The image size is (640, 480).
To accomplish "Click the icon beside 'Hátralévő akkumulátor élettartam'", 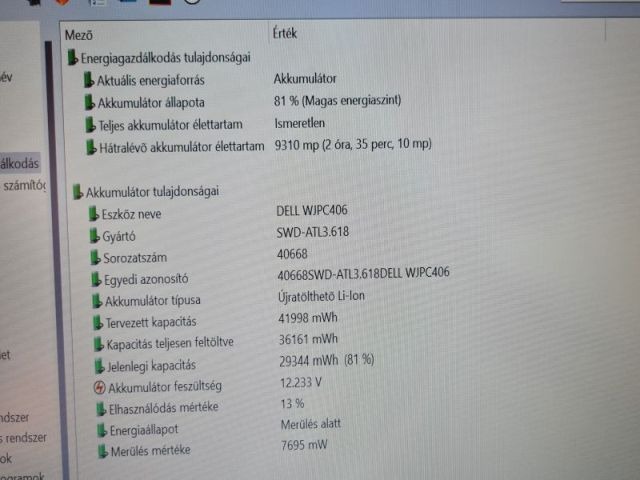I will coord(91,147).
